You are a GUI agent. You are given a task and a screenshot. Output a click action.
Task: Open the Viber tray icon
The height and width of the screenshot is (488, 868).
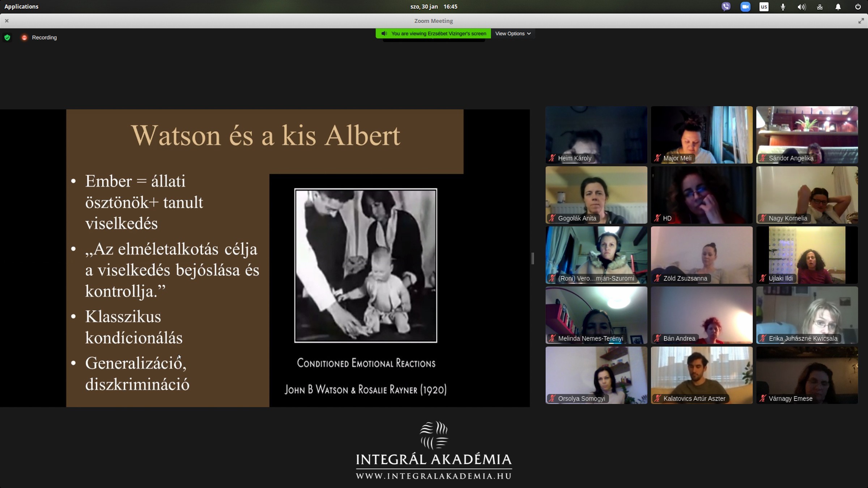pos(726,7)
